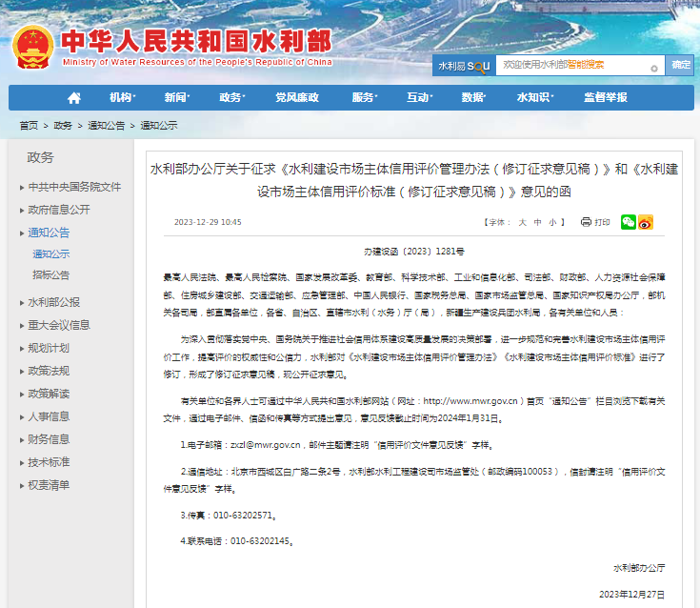700x608 pixels.
Task: Click the printer icon to print
Action: click(x=586, y=222)
